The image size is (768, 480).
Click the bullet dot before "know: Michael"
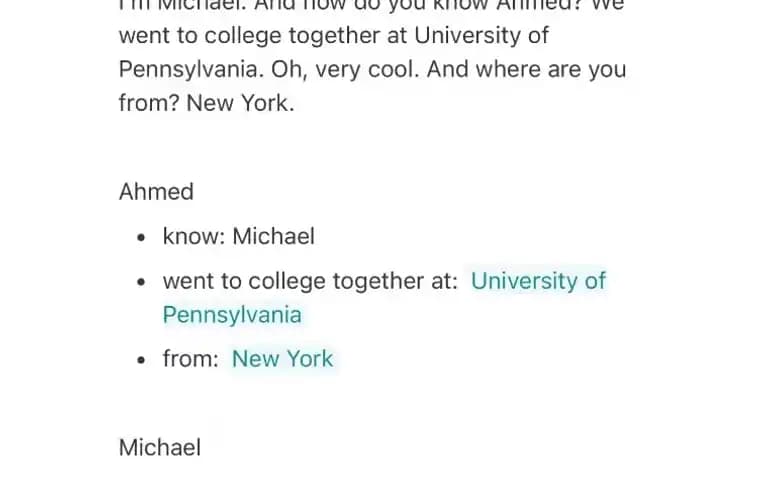click(142, 238)
